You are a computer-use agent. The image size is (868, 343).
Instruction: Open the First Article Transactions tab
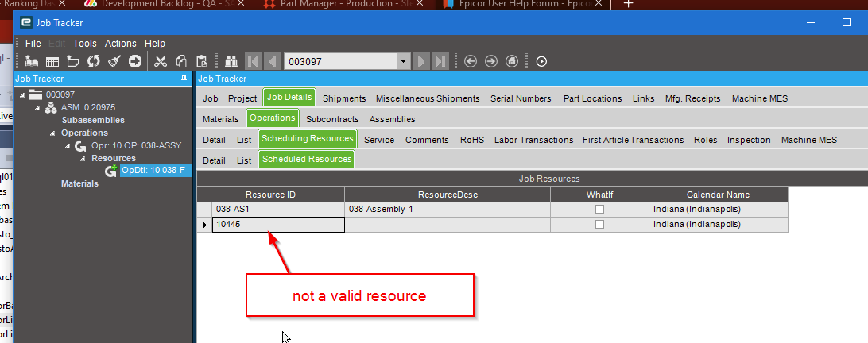(x=634, y=140)
